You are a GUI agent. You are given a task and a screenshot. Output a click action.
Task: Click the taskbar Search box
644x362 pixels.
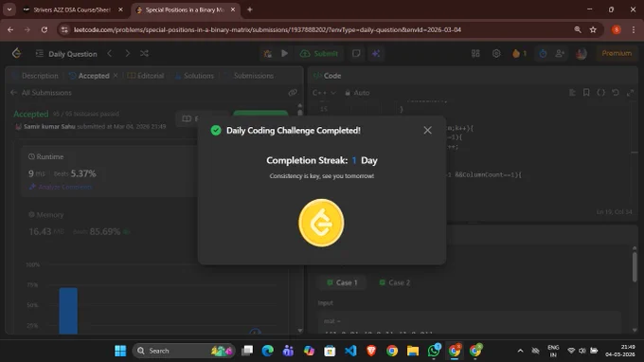pos(184,351)
